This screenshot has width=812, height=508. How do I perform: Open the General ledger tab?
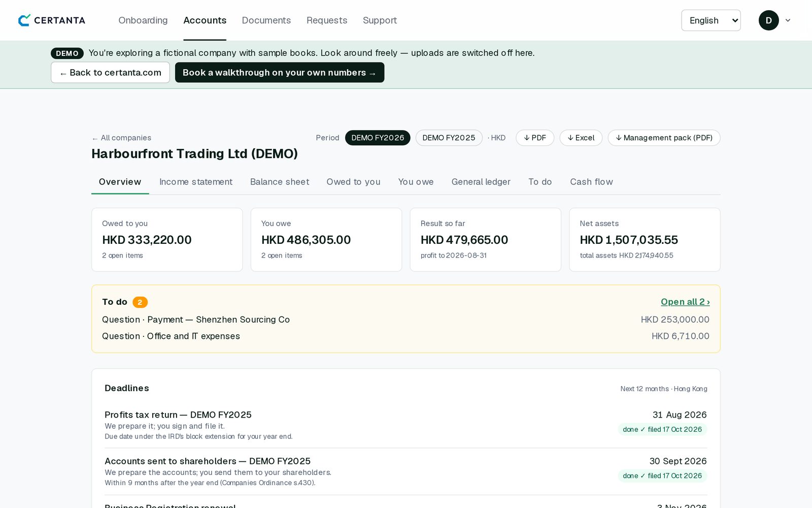(481, 182)
